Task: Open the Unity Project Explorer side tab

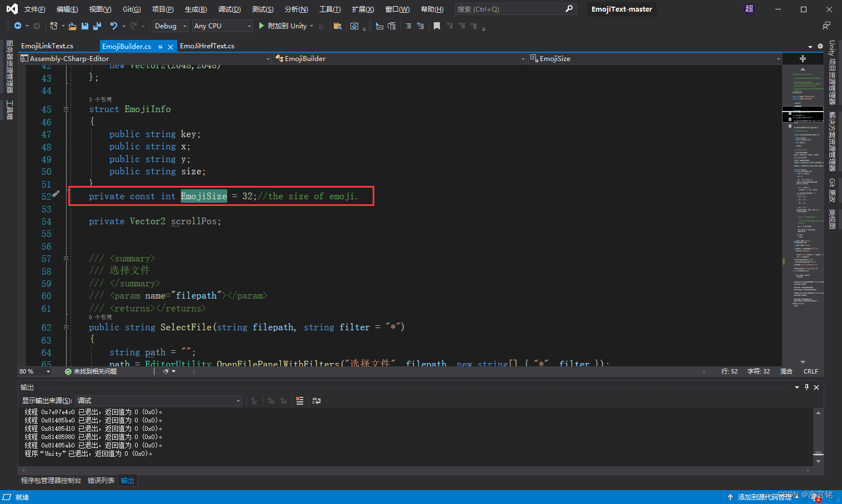Action: pyautogui.click(x=832, y=72)
